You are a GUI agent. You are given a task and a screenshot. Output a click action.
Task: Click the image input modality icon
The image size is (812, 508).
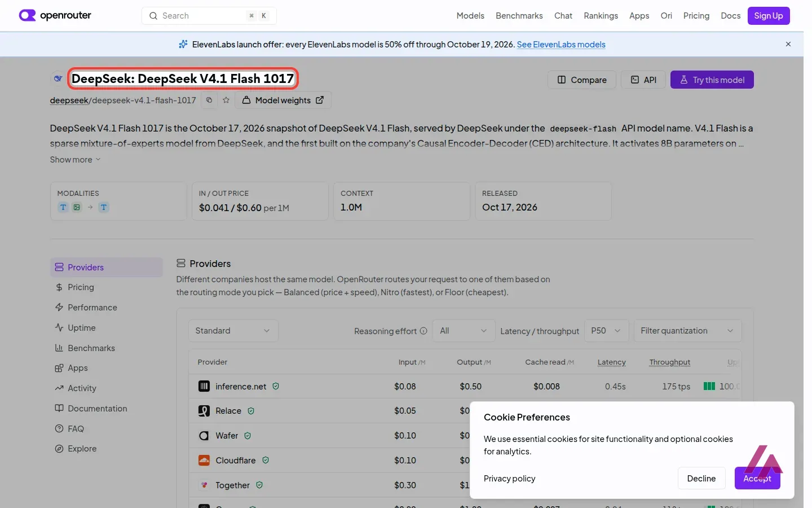pyautogui.click(x=77, y=207)
